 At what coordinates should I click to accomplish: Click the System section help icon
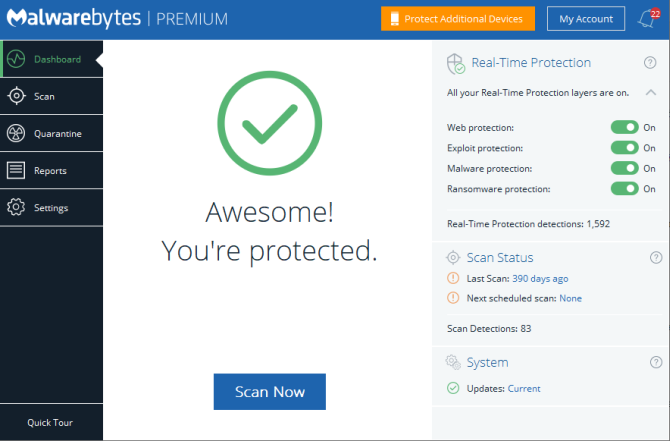[x=656, y=362]
